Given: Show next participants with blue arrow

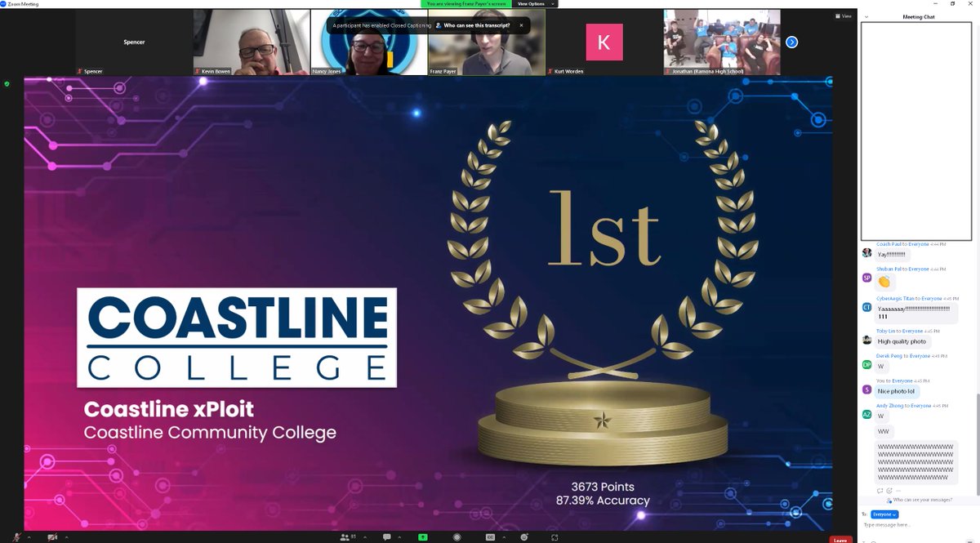Looking at the screenshot, I should coord(791,42).
